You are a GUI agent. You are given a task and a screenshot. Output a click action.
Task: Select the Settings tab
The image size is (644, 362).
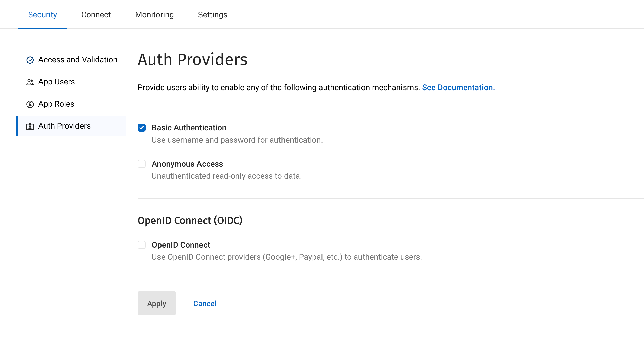[x=213, y=15]
